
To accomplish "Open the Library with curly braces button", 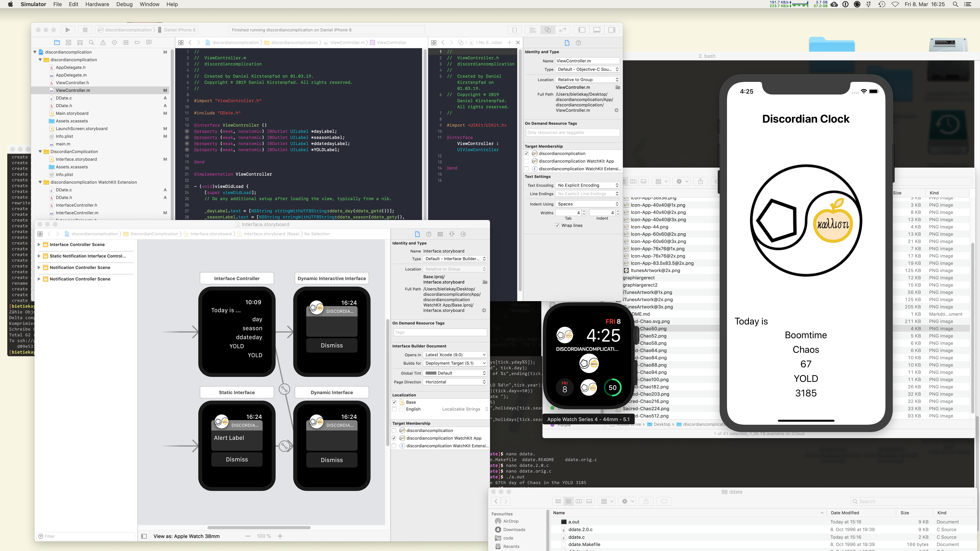I will pyautogui.click(x=514, y=30).
